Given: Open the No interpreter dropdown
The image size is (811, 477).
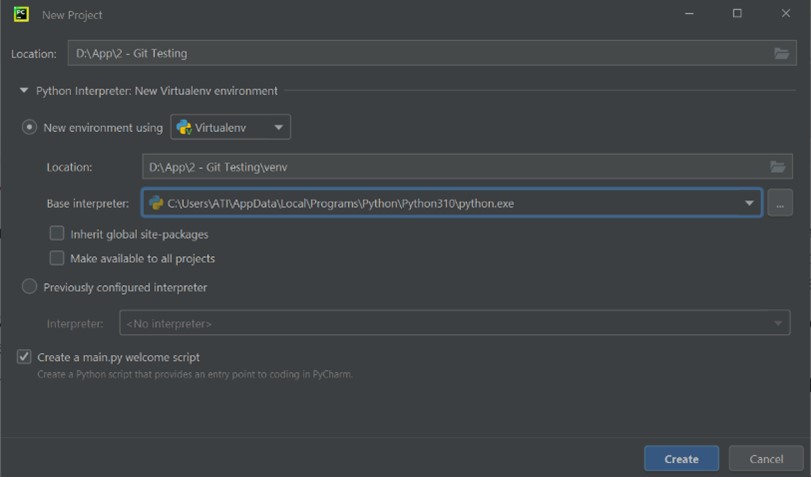Looking at the screenshot, I should tap(454, 323).
